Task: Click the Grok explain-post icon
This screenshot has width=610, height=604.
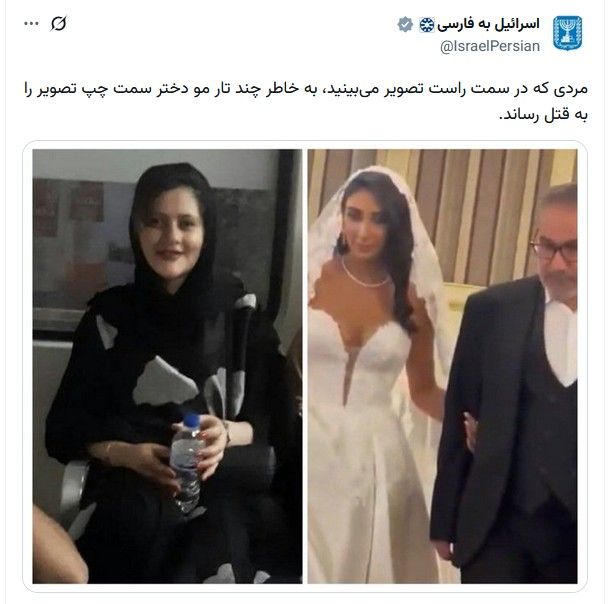Action: click(x=58, y=24)
